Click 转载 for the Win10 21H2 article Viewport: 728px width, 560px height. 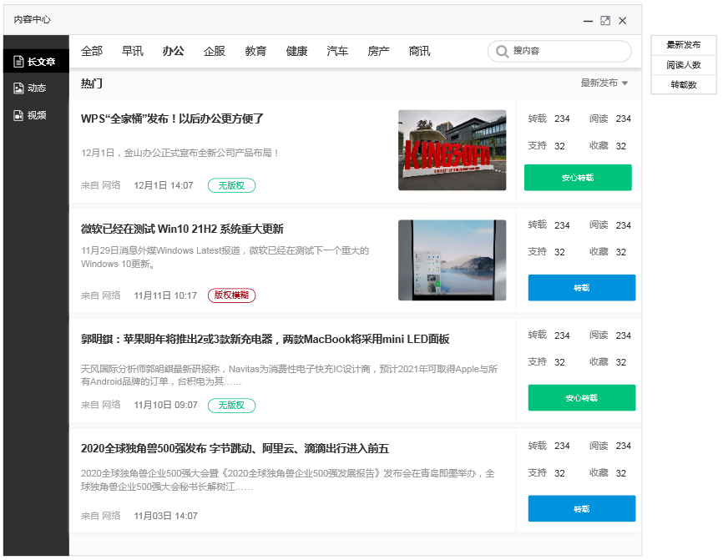point(582,288)
